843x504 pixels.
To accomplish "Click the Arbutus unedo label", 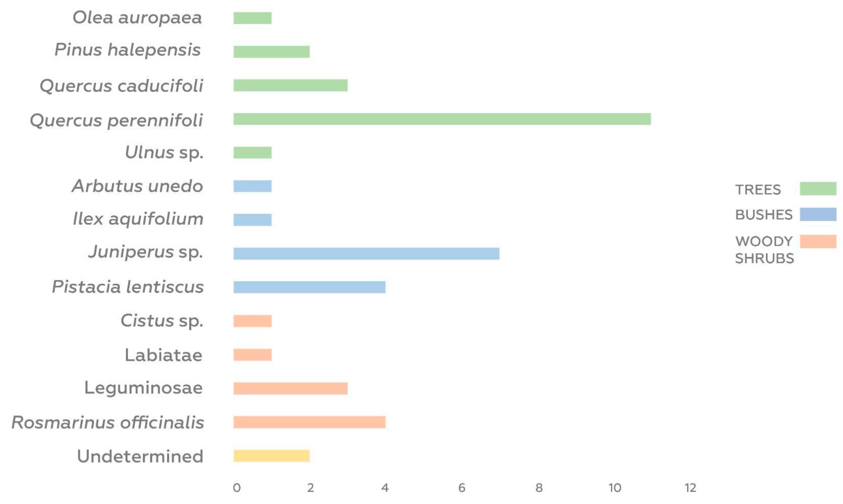I will (x=137, y=186).
